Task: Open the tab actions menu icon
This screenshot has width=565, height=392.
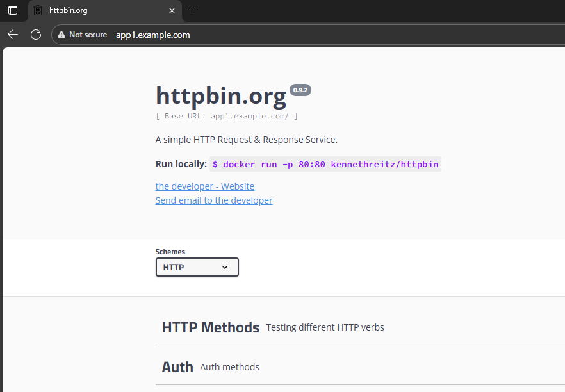Action: tap(13, 10)
